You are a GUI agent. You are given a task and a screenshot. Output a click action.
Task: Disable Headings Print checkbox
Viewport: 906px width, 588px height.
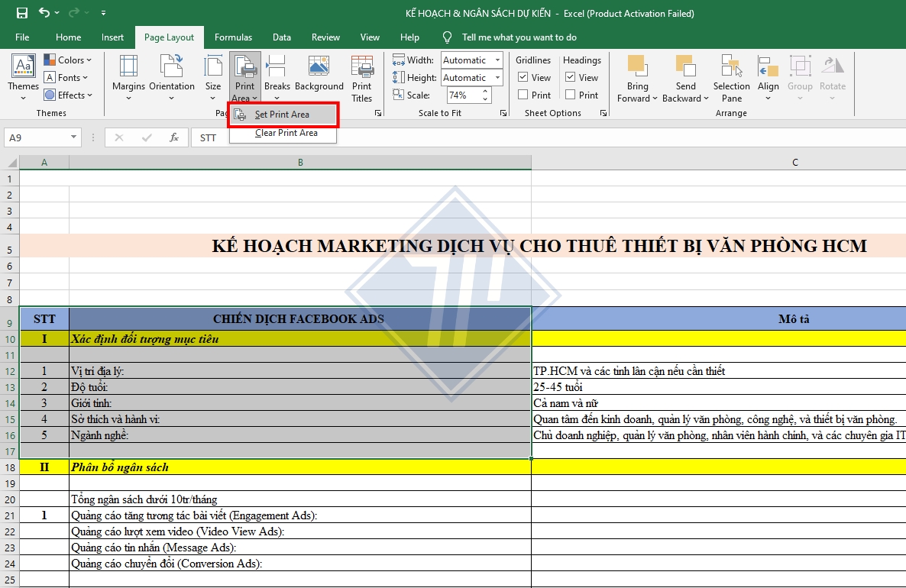571,95
